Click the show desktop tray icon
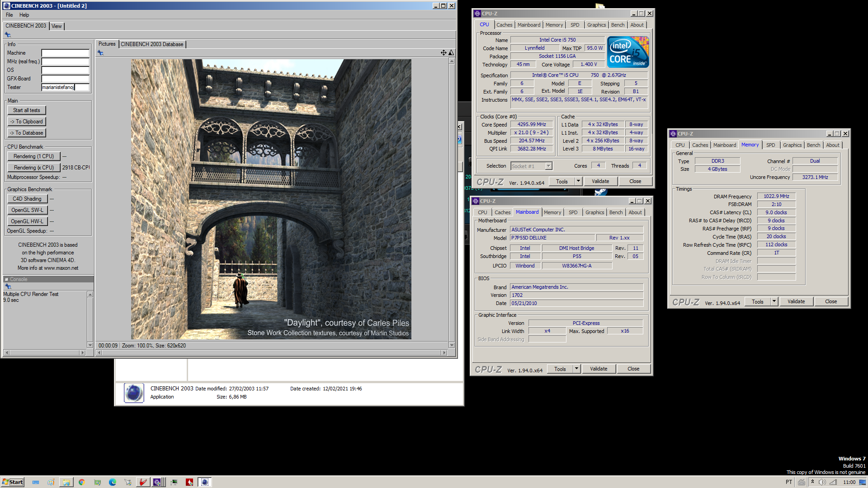This screenshot has width=868, height=488. 863,482
